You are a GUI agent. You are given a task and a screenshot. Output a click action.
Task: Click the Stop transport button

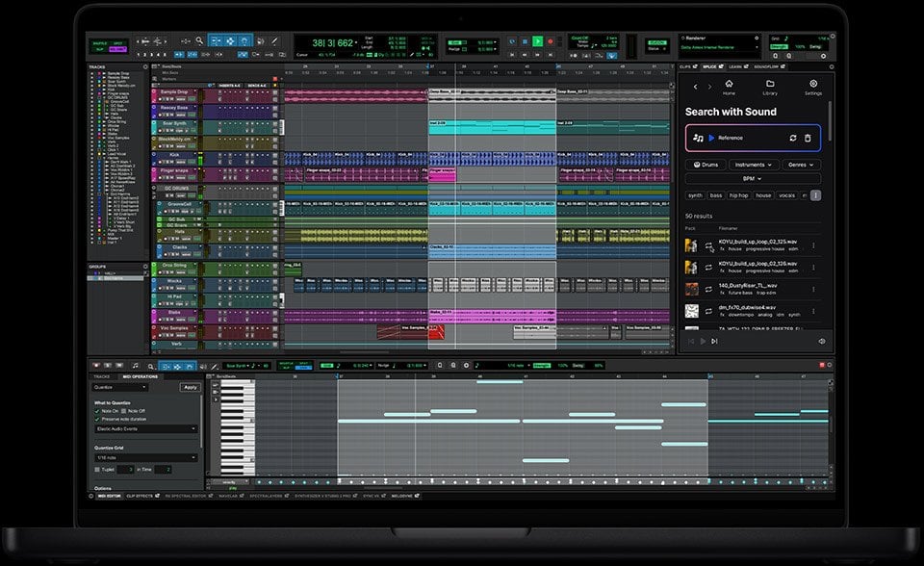525,41
